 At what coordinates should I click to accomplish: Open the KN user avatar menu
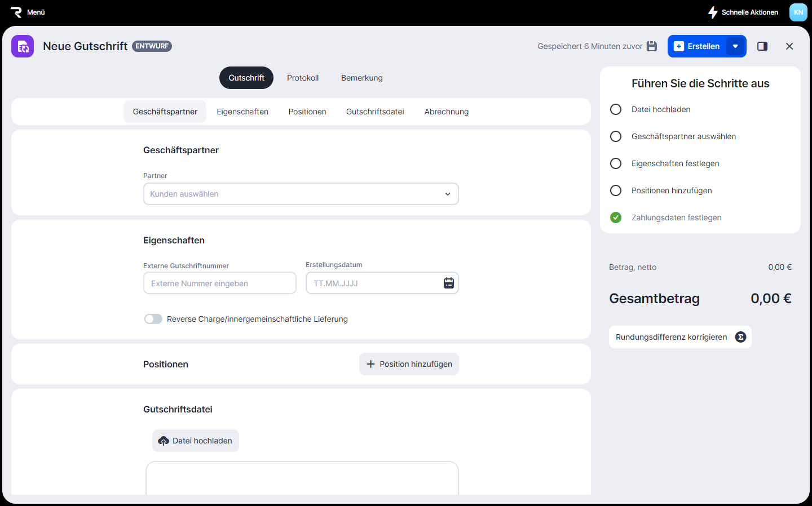[x=798, y=12]
